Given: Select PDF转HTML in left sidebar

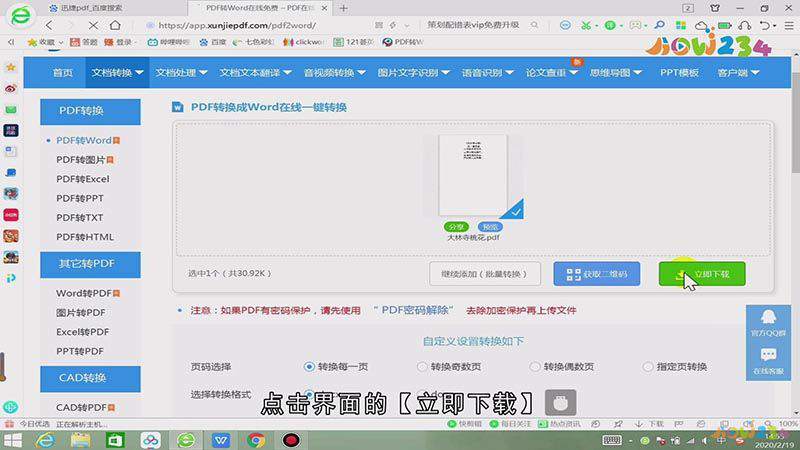Looking at the screenshot, I should 85,237.
